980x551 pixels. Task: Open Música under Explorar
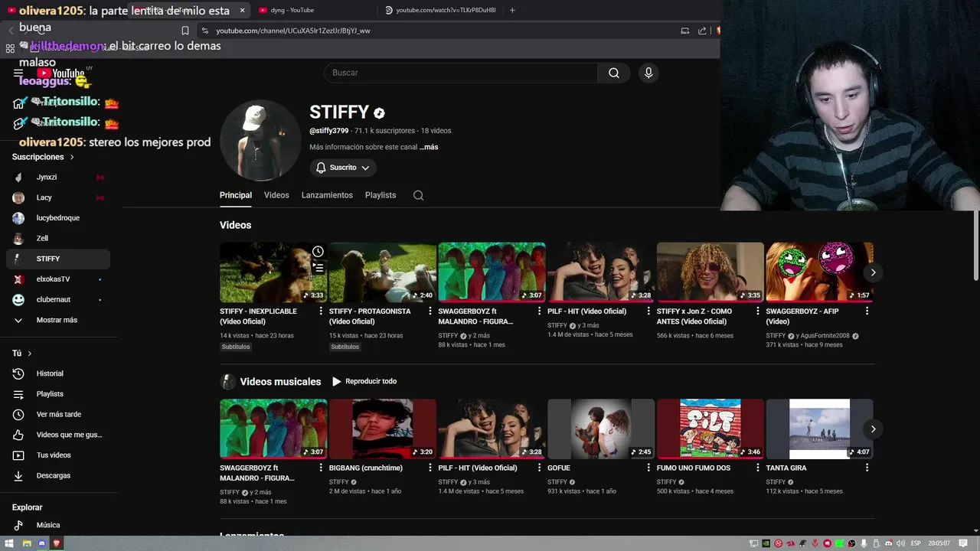click(x=58, y=526)
